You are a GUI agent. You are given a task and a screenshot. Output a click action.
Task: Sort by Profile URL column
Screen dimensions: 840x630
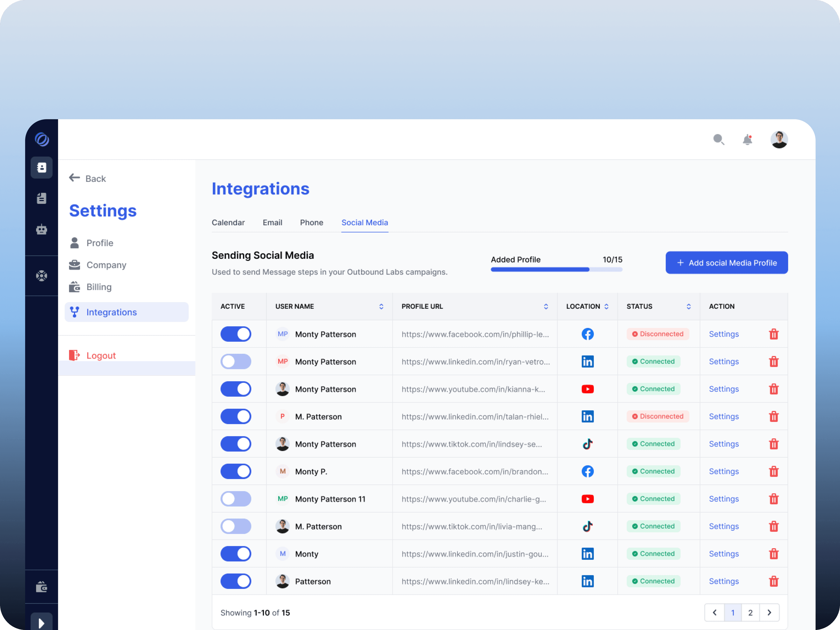point(546,306)
